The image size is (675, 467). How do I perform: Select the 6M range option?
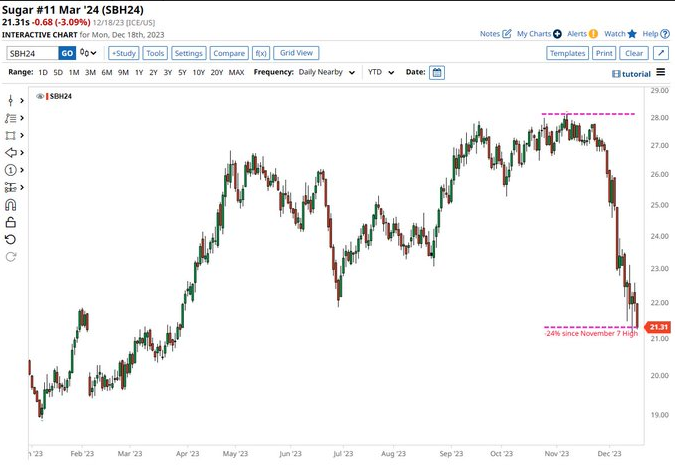106,72
